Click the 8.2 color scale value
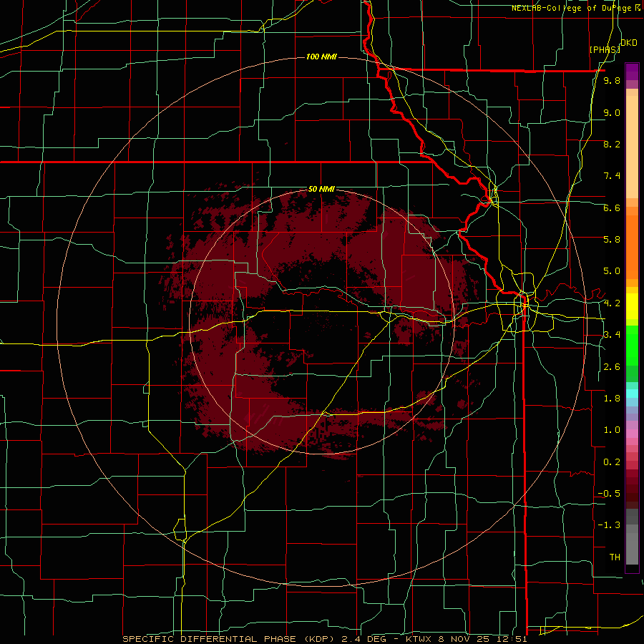The width and height of the screenshot is (644, 644). coord(612,144)
